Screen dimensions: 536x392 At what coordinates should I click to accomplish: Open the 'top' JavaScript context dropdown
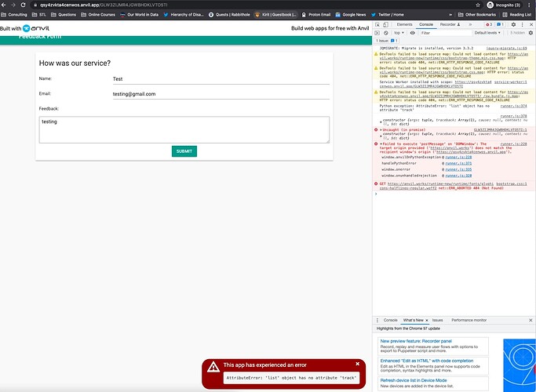[399, 33]
